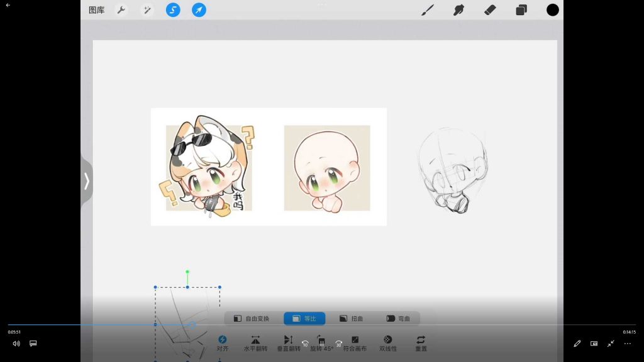Viewport: 644px width, 362px height.
Task: Open the Layers panel
Action: (521, 10)
